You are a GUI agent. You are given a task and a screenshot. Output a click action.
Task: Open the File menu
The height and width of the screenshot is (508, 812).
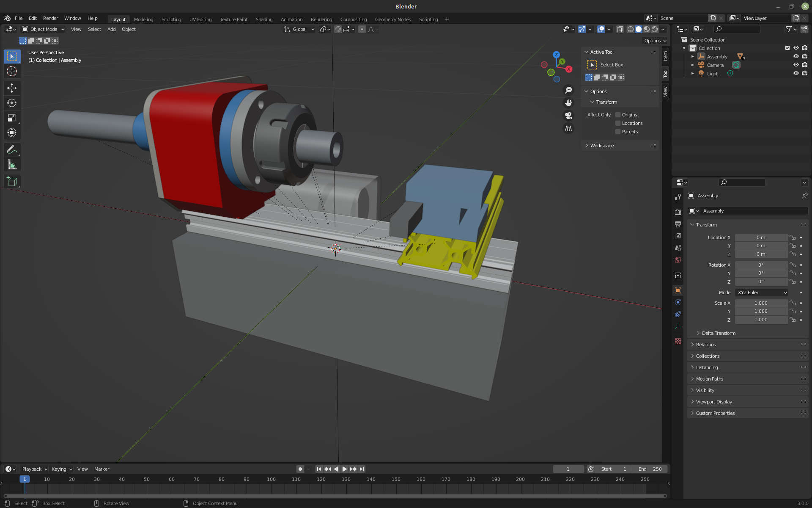pyautogui.click(x=19, y=18)
